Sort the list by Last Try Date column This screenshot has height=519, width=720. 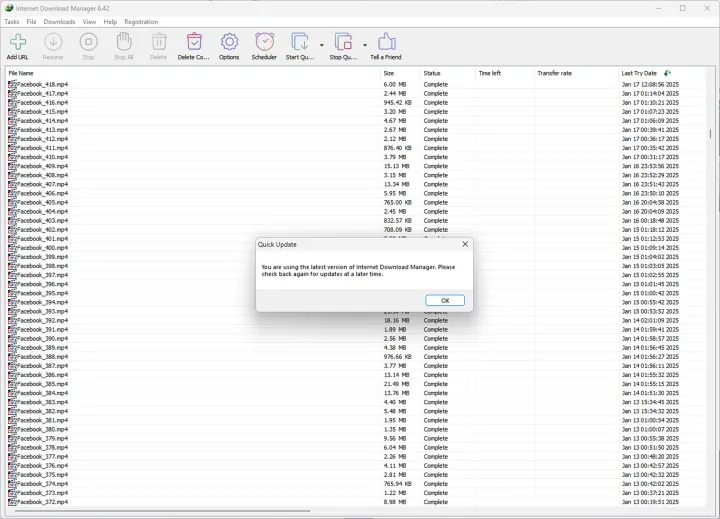(x=640, y=73)
